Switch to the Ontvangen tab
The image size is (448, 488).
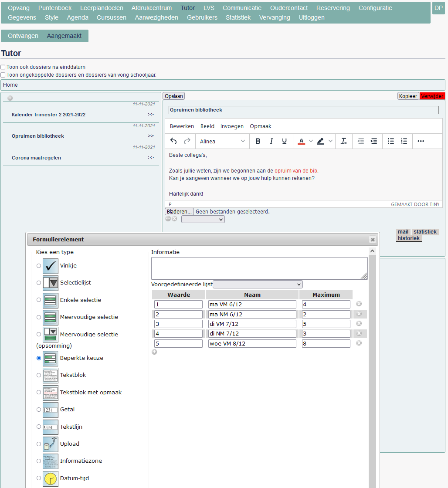click(x=23, y=36)
